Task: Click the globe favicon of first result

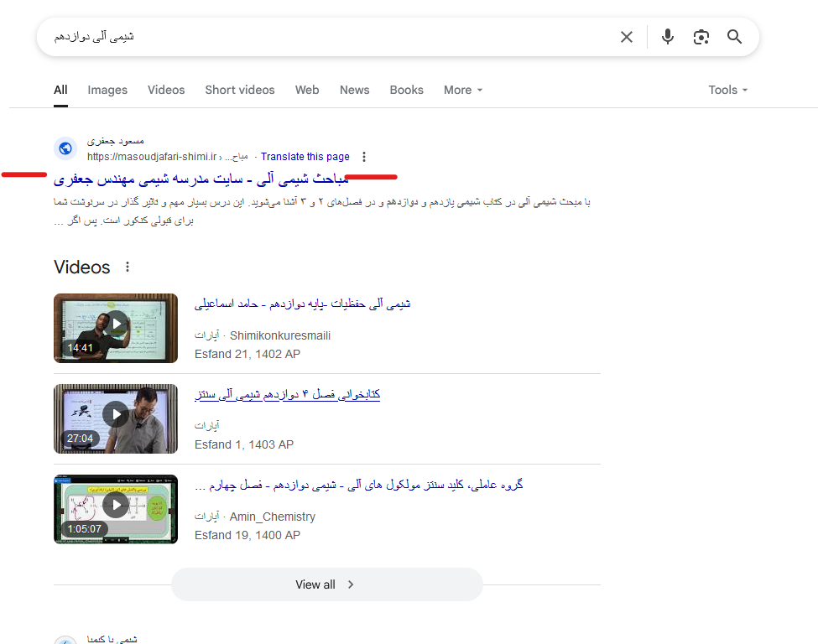Action: click(65, 148)
